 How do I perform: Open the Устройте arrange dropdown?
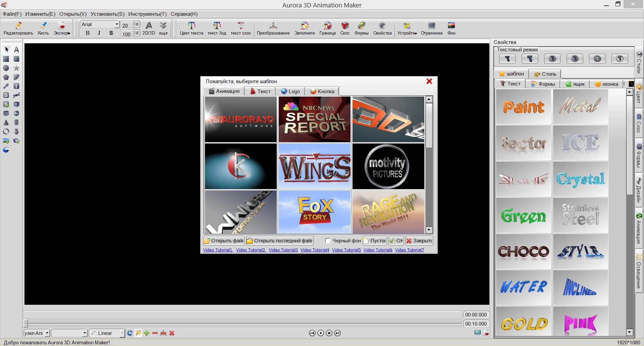pos(416,33)
